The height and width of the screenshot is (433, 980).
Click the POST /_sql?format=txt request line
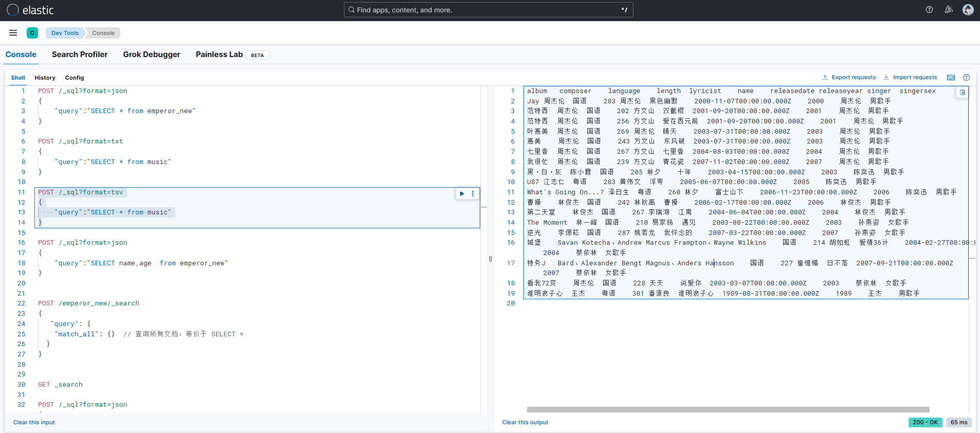80,141
